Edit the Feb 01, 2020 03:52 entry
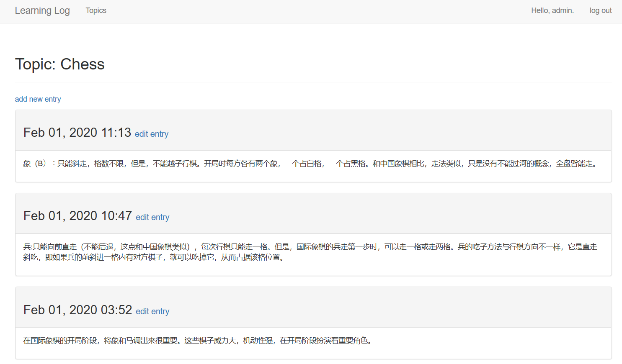Viewport: 622px width, 364px height. coord(152,311)
